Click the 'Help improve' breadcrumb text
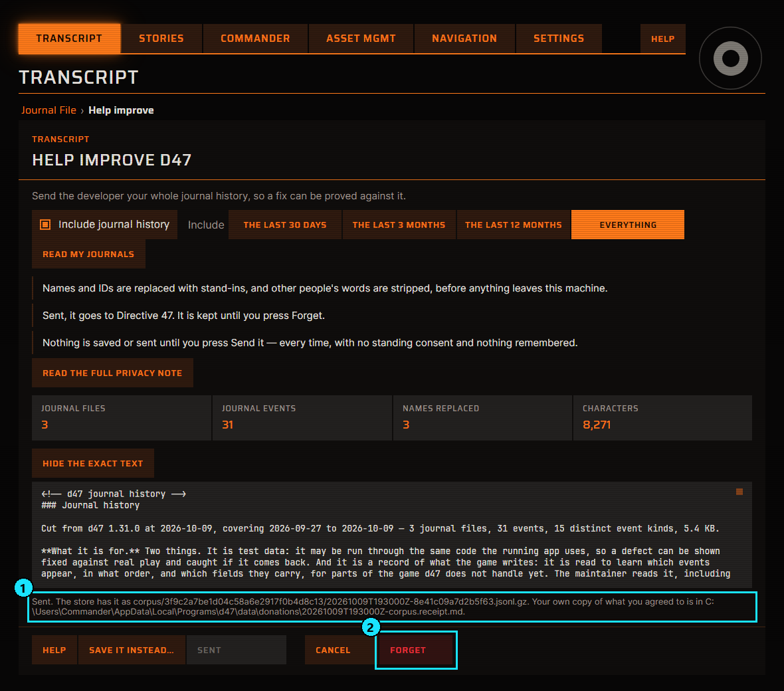 pyautogui.click(x=121, y=110)
